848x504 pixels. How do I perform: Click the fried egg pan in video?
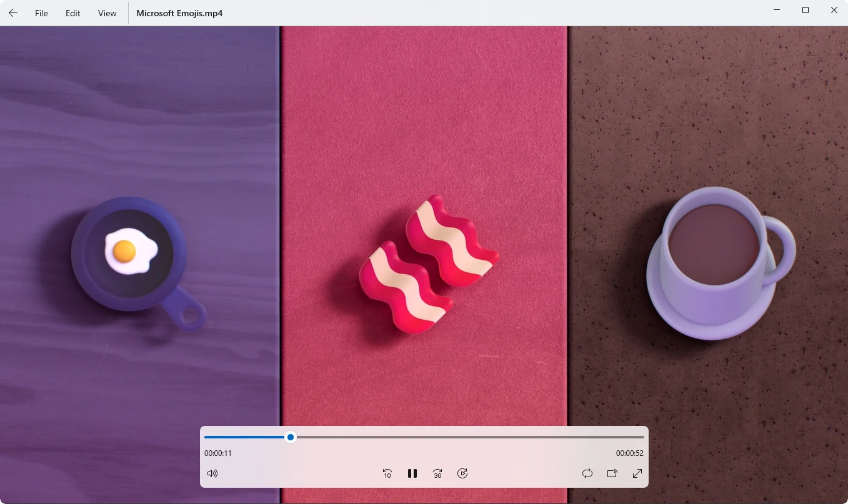(x=137, y=264)
